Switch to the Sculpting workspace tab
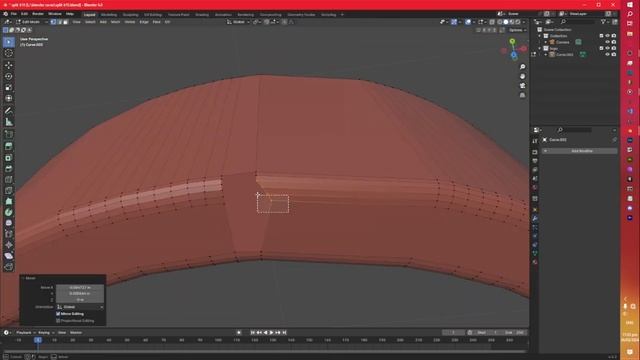640x360 pixels. tap(131, 15)
